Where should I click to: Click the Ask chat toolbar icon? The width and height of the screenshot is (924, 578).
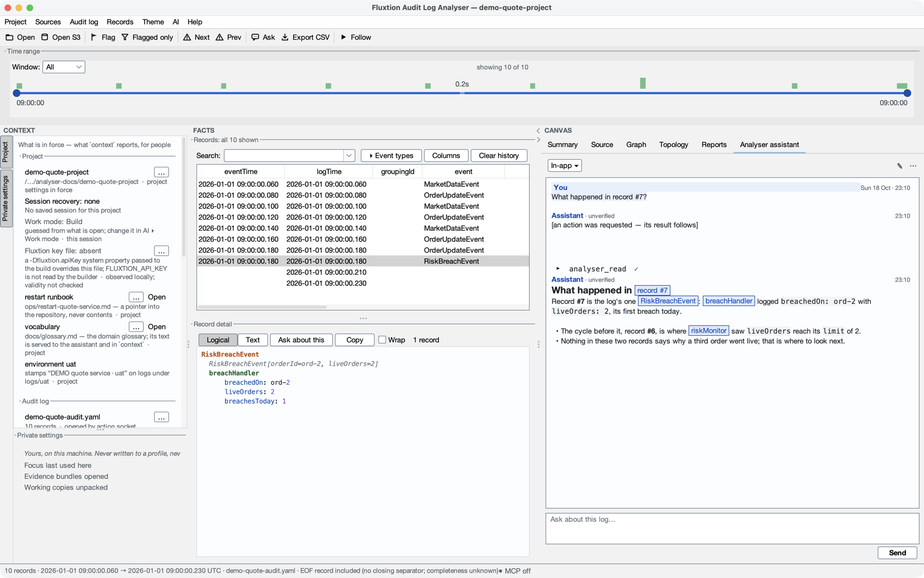(x=255, y=37)
